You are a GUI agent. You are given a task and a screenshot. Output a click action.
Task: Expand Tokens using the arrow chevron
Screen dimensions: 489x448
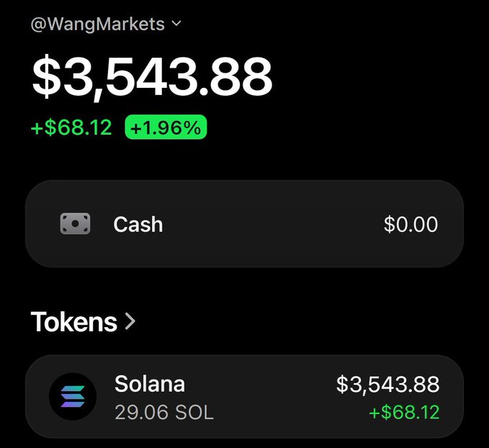[x=130, y=322]
